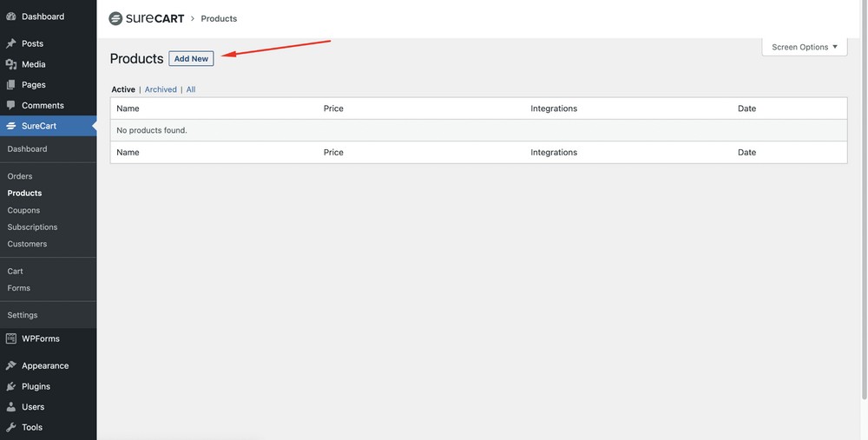Open Orders in SureCart submenu
Image resolution: width=868 pixels, height=440 pixels.
pyautogui.click(x=20, y=176)
